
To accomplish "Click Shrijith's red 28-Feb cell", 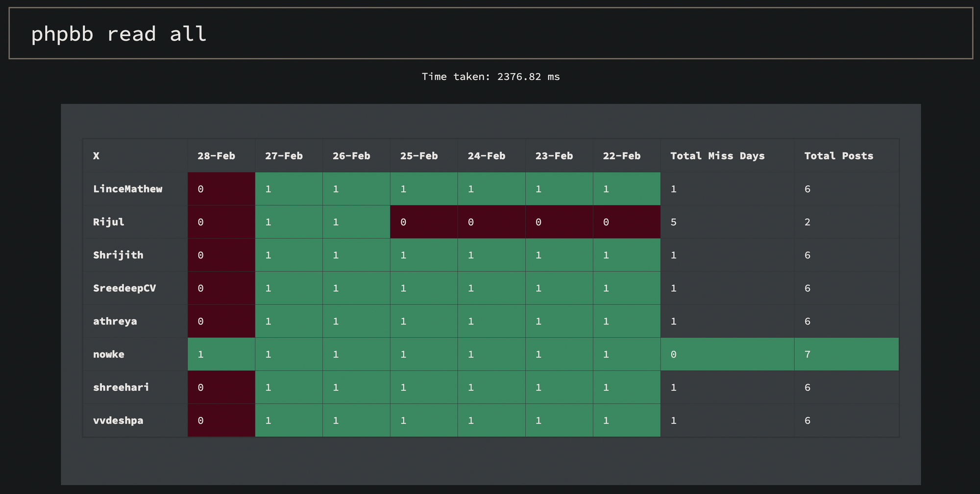I will coord(221,255).
